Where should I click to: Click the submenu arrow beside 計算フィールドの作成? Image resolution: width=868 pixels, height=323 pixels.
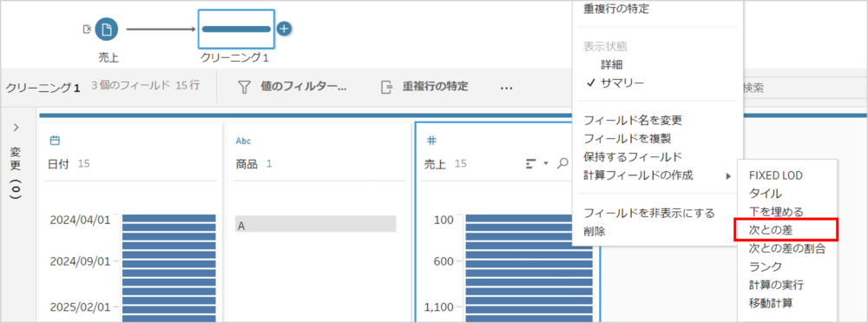point(728,176)
